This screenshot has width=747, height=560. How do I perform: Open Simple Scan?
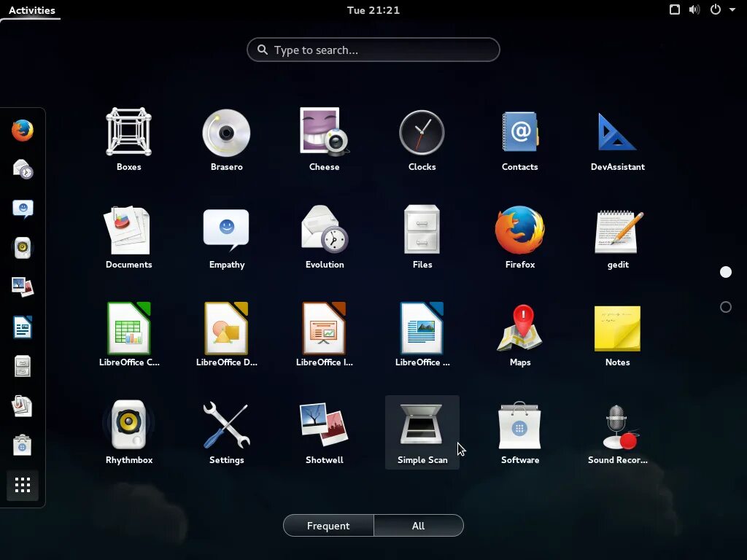tap(422, 432)
